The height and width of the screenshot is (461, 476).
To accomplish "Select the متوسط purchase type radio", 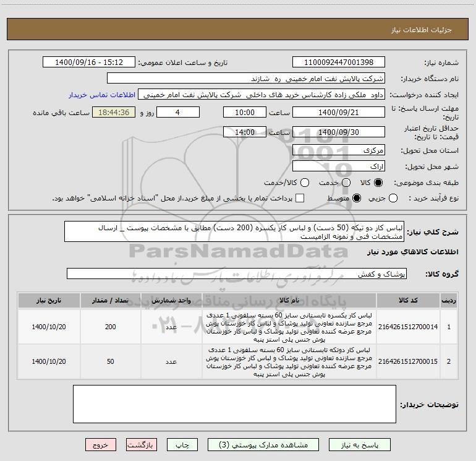I will pyautogui.click(x=357, y=198).
